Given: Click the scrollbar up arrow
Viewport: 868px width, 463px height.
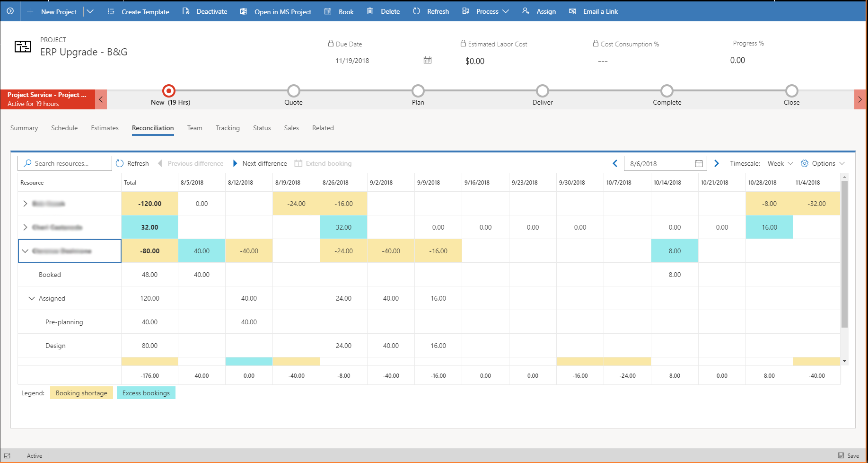Looking at the screenshot, I should 844,177.
